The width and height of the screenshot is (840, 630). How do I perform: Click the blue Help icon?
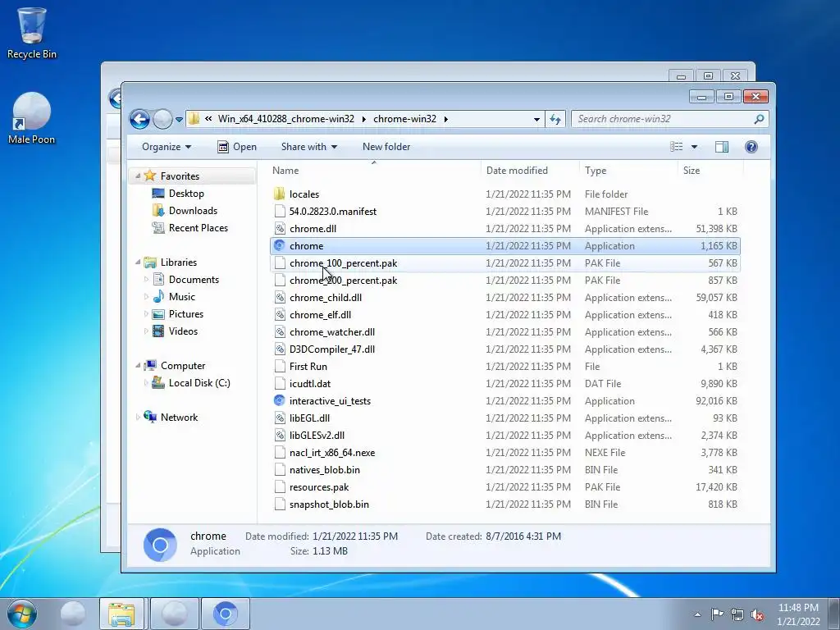(x=751, y=147)
